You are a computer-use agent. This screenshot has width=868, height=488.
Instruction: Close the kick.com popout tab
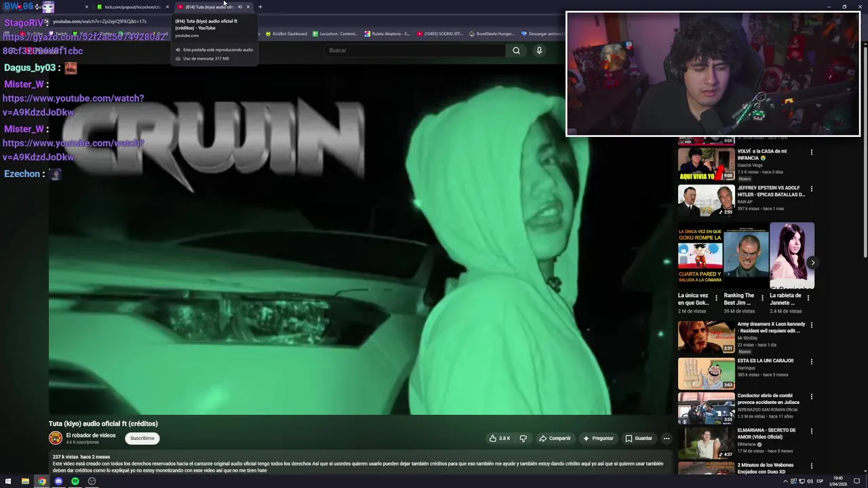pos(167,7)
